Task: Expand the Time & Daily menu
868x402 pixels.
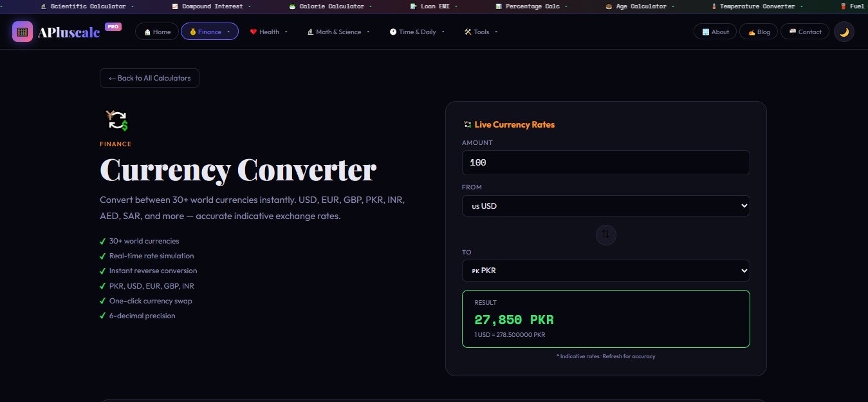Action: click(416, 32)
